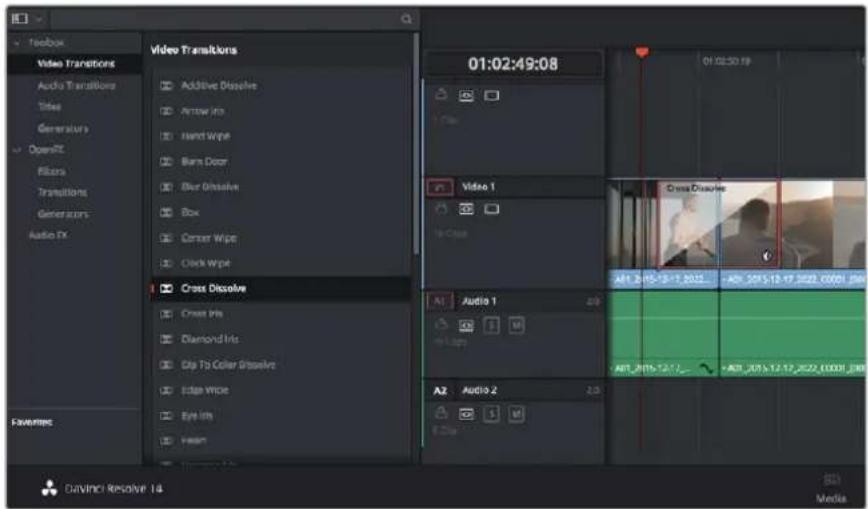Select the Cross Dissolve transition on timeline
868x509 pixels.
(719, 224)
